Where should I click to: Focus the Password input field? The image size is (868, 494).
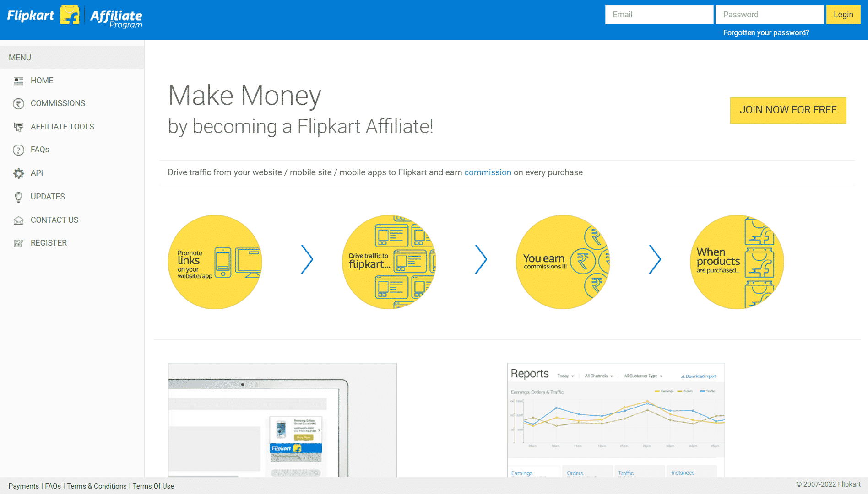770,15
